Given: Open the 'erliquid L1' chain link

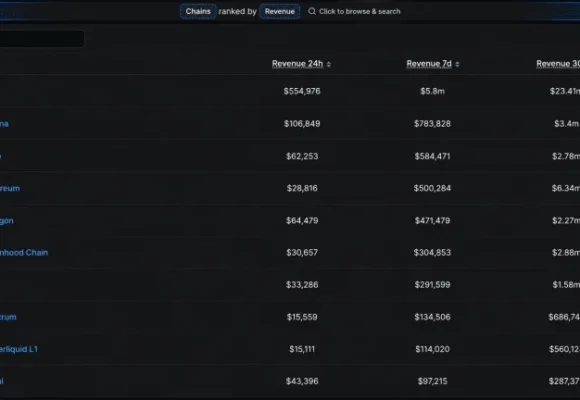Looking at the screenshot, I should pyautogui.click(x=19, y=349).
